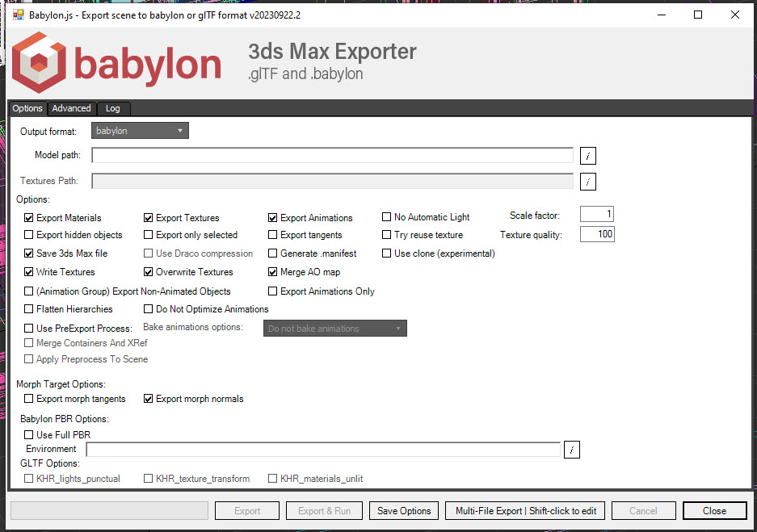Image resolution: width=757 pixels, height=532 pixels.
Task: Click the Export & Run button
Action: 324,510
